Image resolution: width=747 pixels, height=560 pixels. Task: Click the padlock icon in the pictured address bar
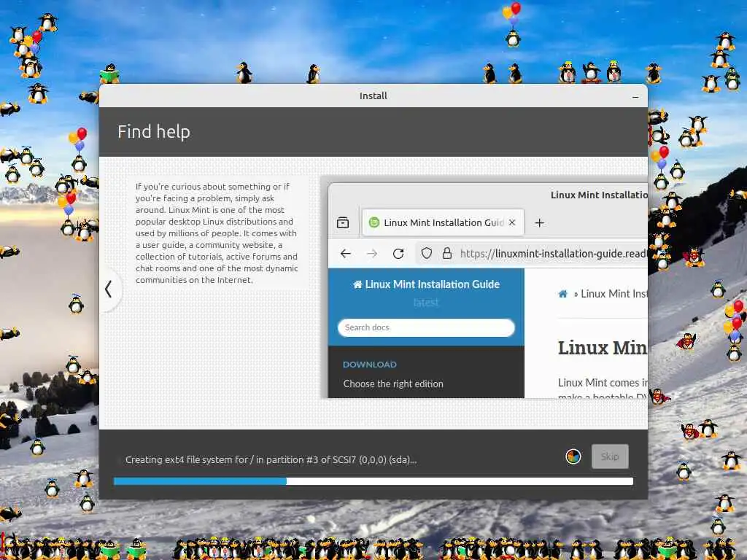[x=447, y=253]
